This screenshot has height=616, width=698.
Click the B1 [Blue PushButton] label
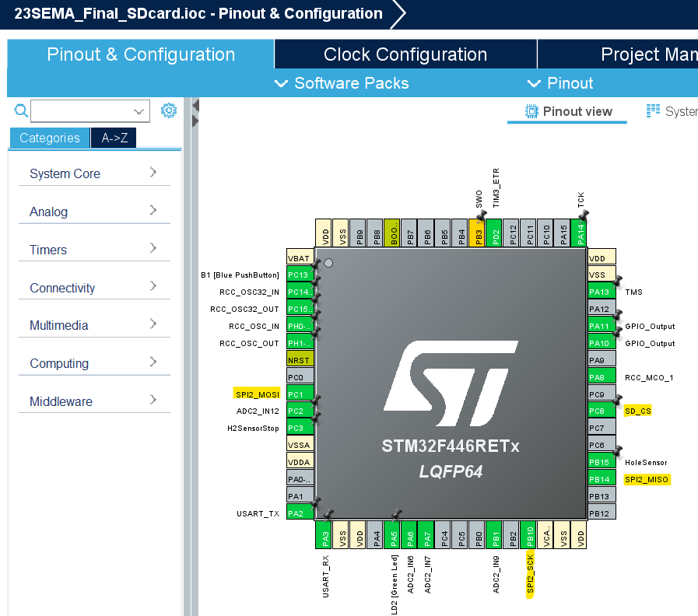coord(240,275)
